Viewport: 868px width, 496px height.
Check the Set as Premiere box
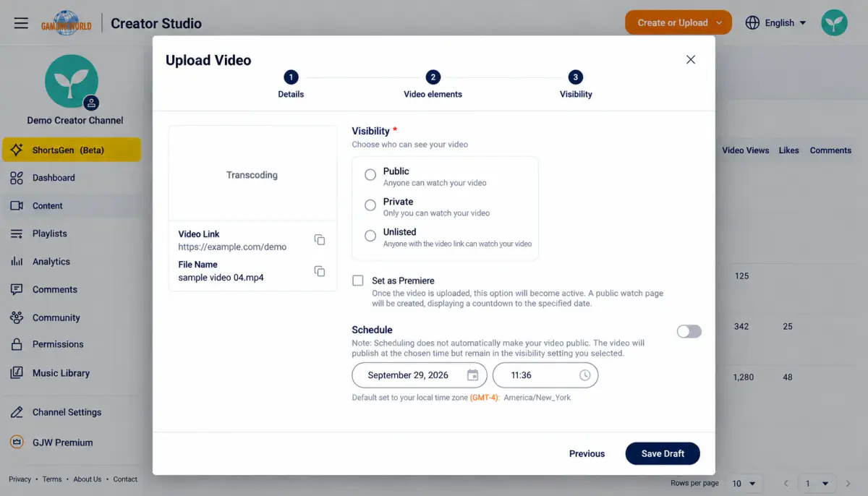click(358, 281)
